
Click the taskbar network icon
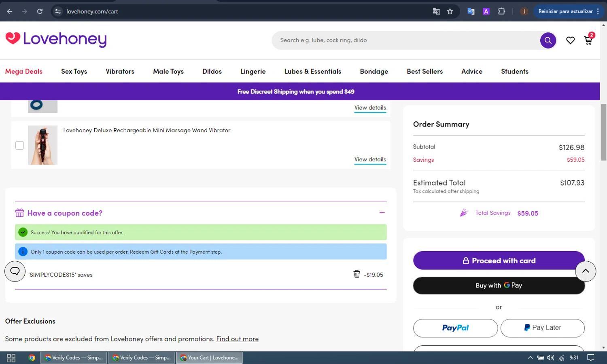tap(561, 358)
